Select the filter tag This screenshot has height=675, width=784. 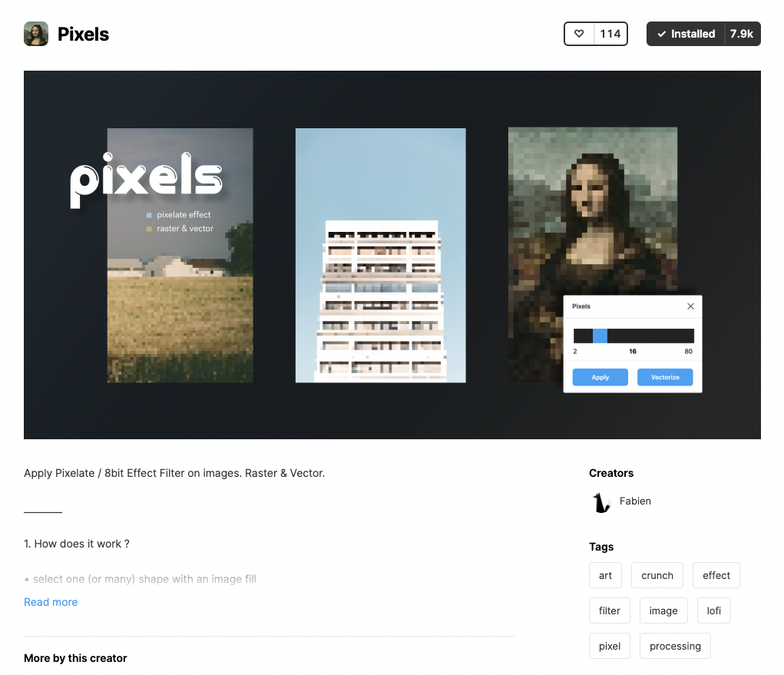[x=609, y=610]
